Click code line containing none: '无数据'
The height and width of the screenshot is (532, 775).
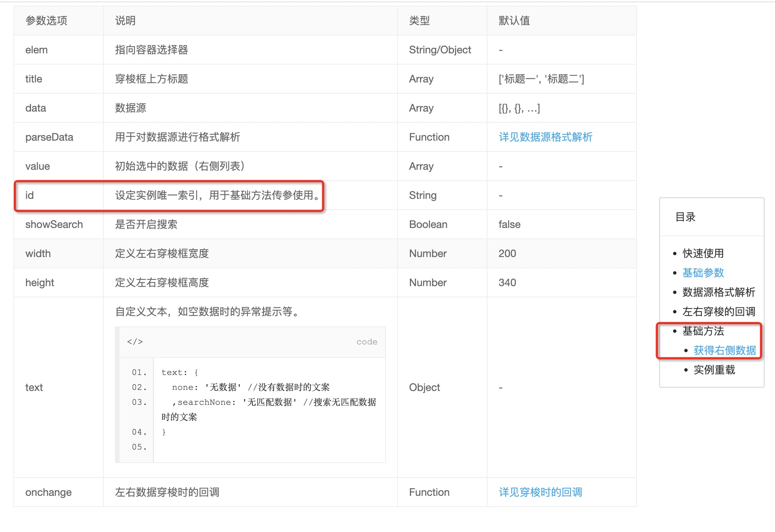click(250, 387)
